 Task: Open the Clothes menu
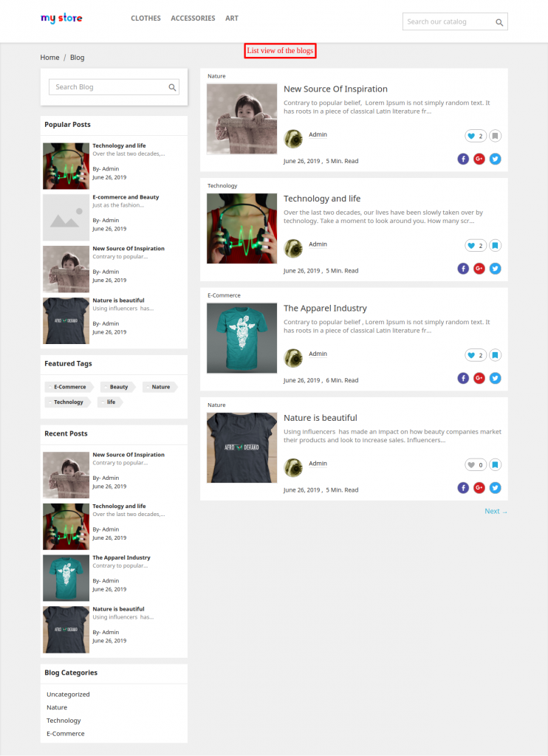click(145, 18)
